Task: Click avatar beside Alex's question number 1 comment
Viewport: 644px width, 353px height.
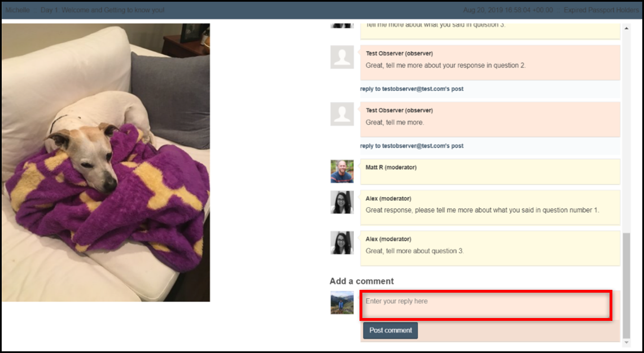Action: (342, 202)
